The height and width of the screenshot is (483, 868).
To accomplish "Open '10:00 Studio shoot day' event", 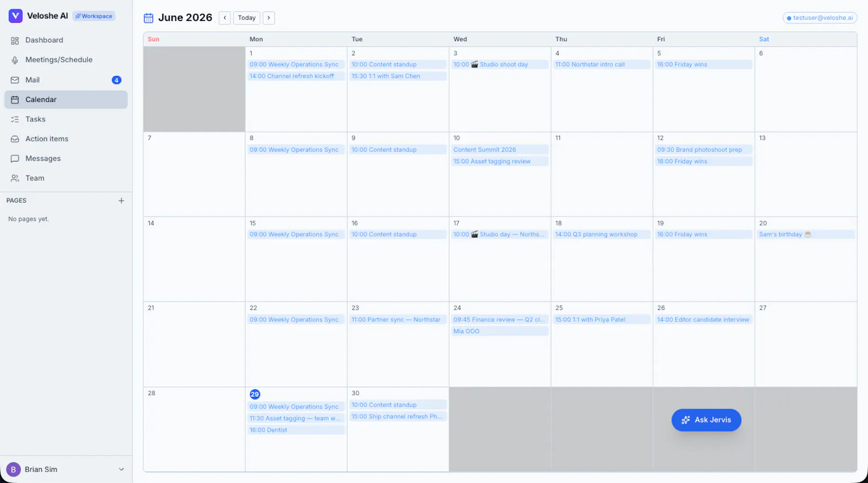I will 500,65.
